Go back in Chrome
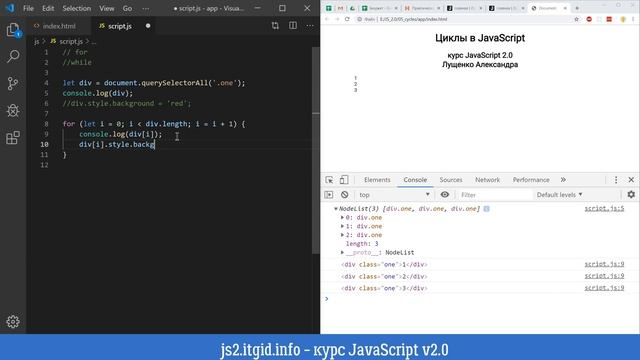Screen dimensions: 640x360 coord(327,19)
